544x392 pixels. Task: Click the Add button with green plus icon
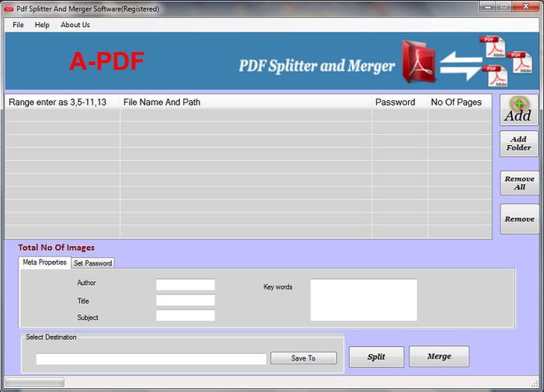pyautogui.click(x=518, y=110)
